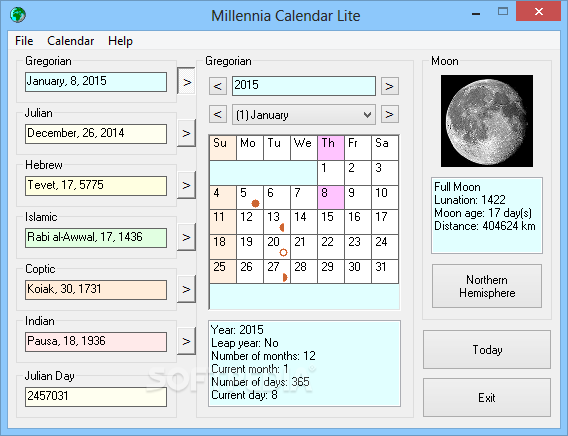Click the full moon photograph
Screen dimensions: 568x436
486,121
